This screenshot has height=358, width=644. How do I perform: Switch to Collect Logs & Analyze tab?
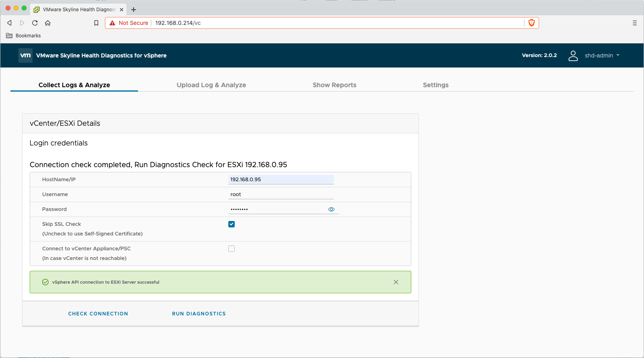(74, 85)
